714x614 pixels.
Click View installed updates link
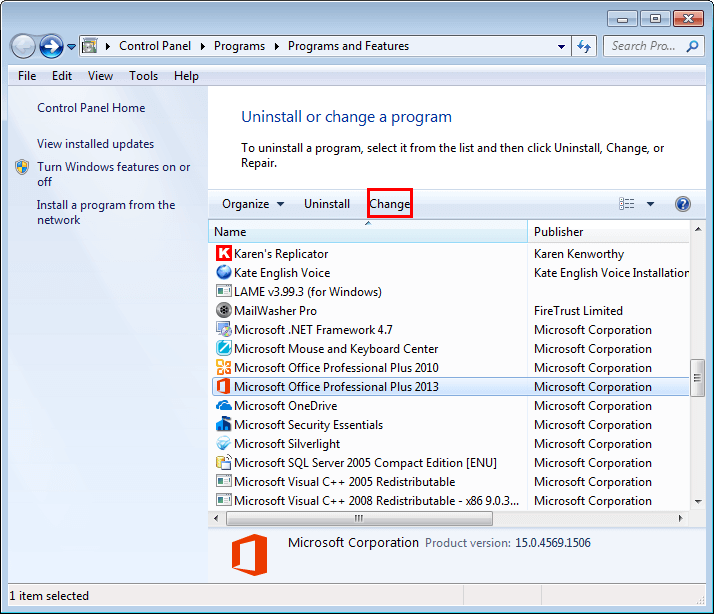coord(95,144)
